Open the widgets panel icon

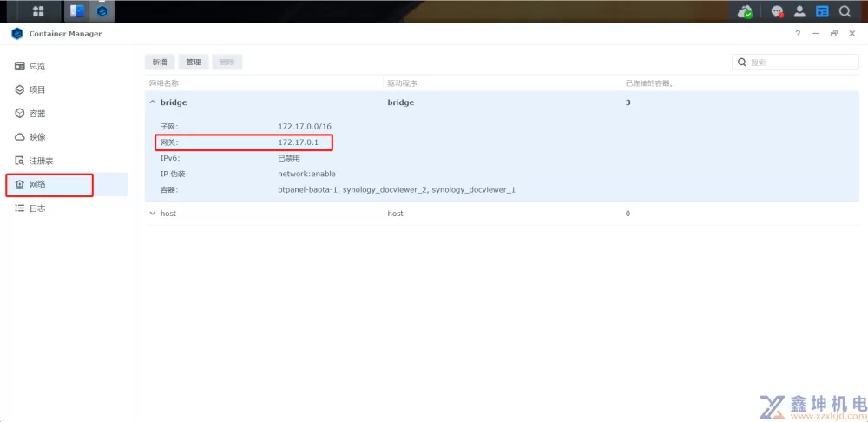(823, 11)
